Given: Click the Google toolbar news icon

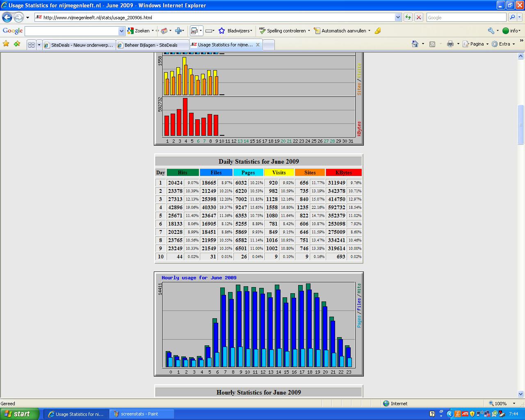Looking at the screenshot, I should (164, 31).
